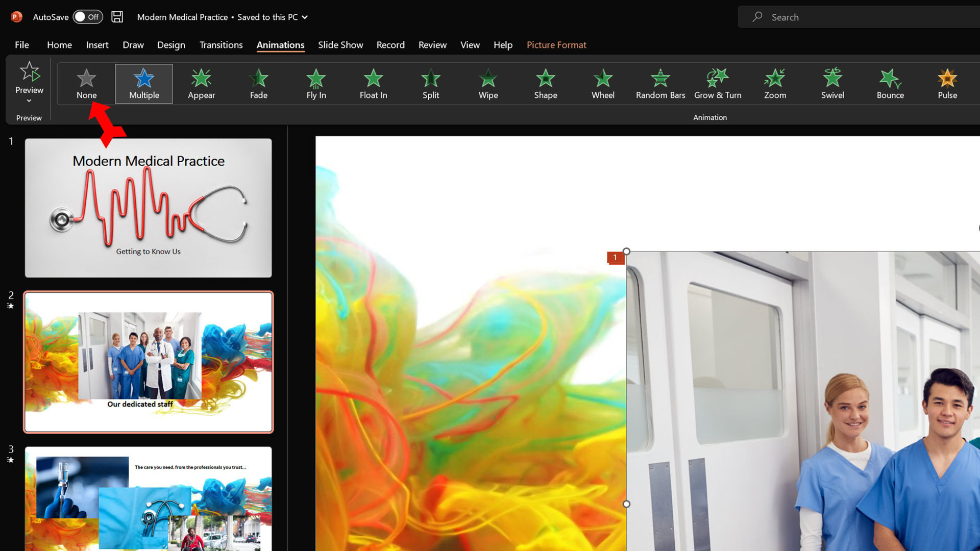
Task: Switch to the Picture Format tab
Action: coord(556,45)
